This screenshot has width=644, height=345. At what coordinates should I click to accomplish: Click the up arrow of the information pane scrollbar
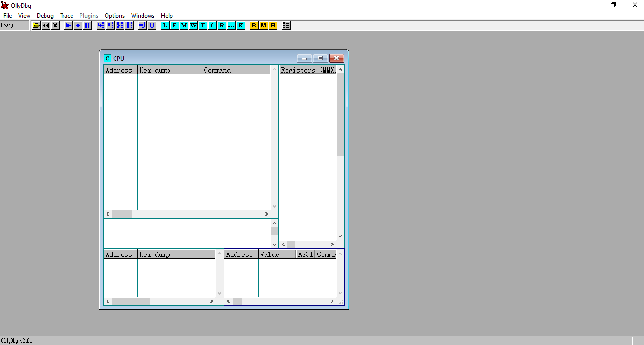point(275,223)
